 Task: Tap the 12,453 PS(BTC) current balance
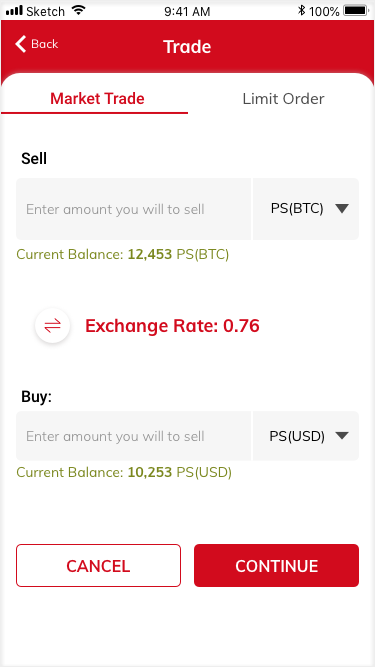click(178, 255)
